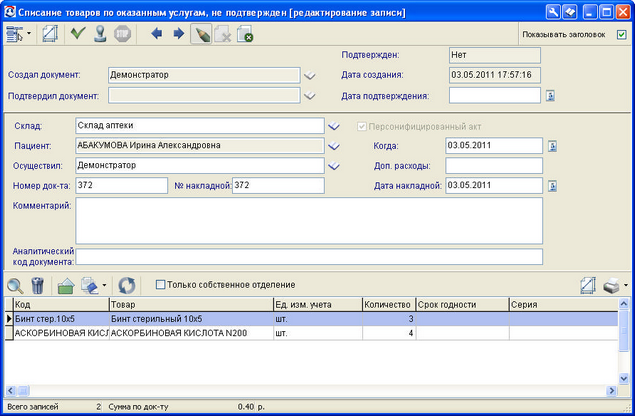Click the Доп. расходы input field
Image resolution: width=635 pixels, height=416 pixels.
tap(494, 165)
